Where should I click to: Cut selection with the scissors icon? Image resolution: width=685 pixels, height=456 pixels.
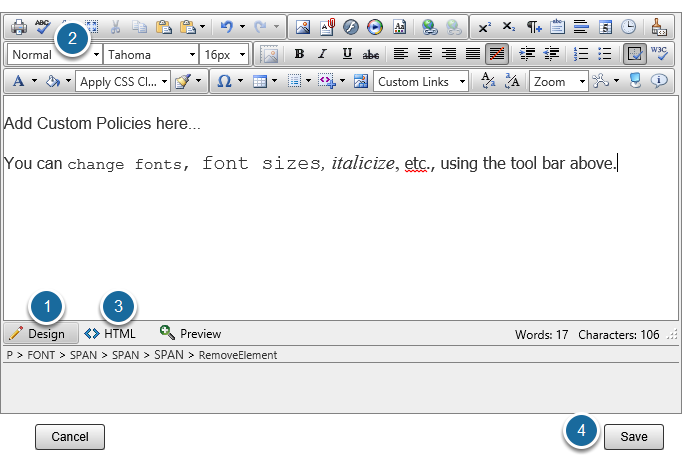tap(115, 27)
